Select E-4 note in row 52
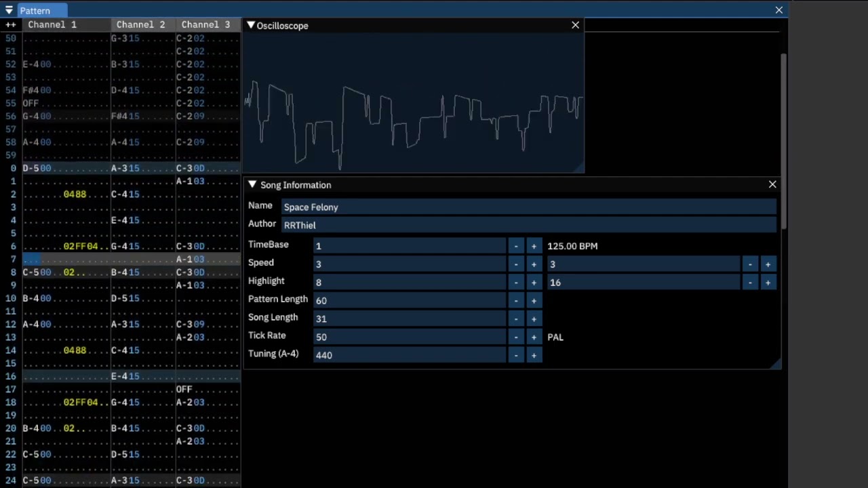868x488 pixels. pyautogui.click(x=31, y=64)
